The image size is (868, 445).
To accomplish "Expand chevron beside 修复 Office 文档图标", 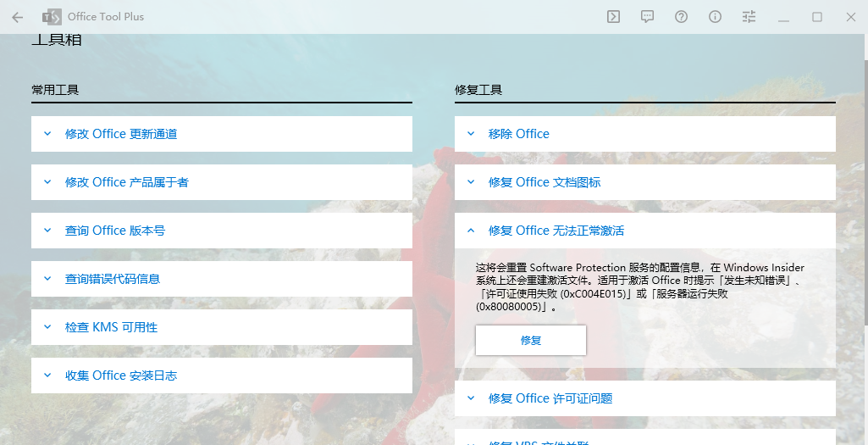I will pos(471,181).
